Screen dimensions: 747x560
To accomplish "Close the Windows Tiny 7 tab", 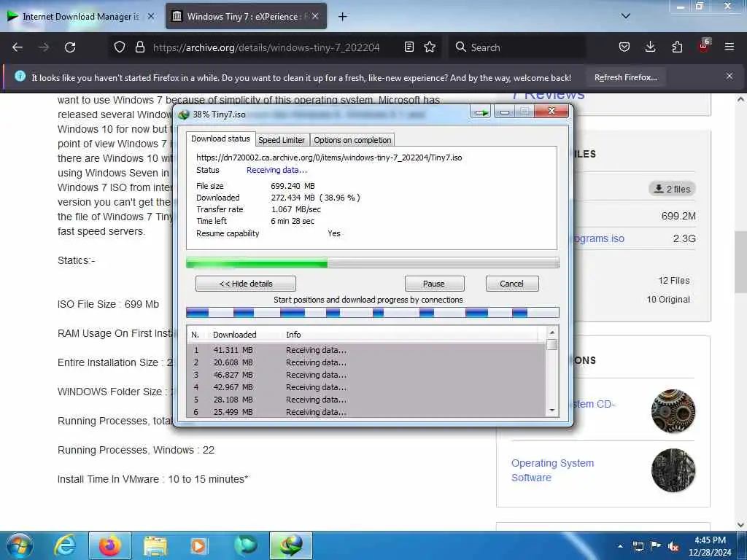I will tap(315, 16).
